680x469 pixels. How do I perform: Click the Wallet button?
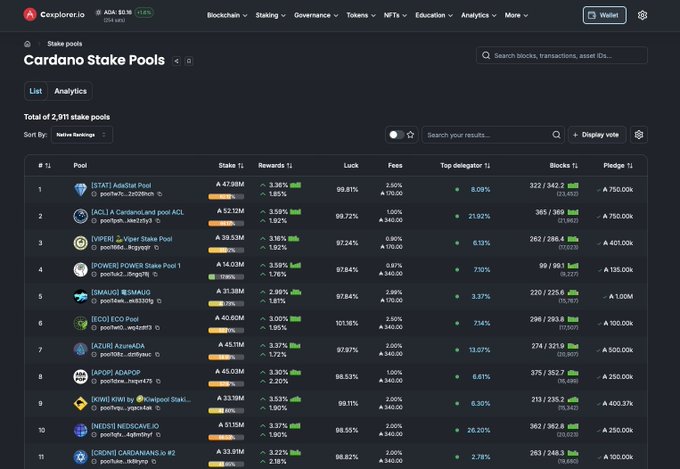tap(604, 15)
